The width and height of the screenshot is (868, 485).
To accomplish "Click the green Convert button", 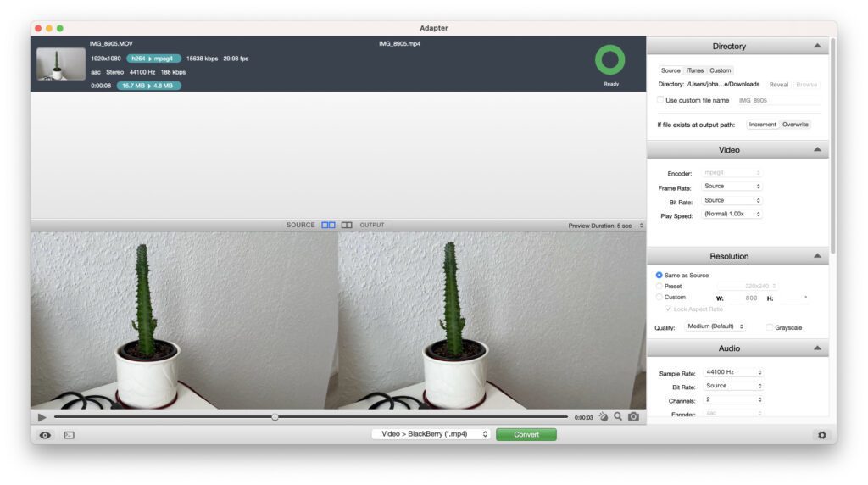I will tap(526, 434).
